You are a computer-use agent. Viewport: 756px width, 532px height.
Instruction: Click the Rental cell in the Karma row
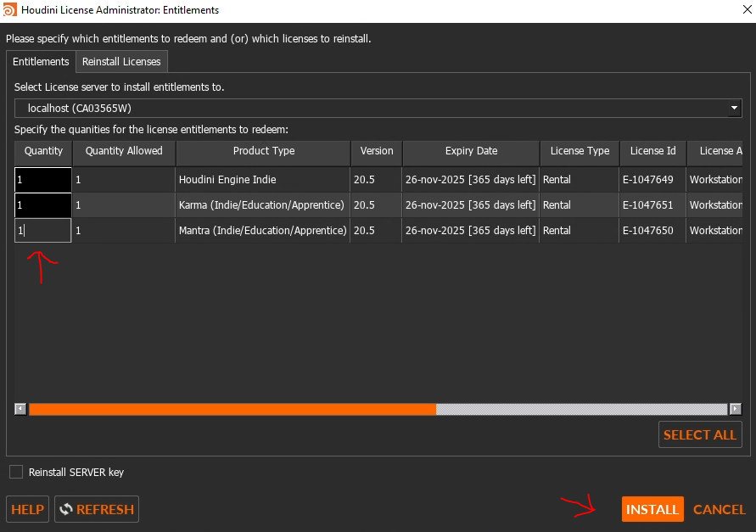(580, 205)
